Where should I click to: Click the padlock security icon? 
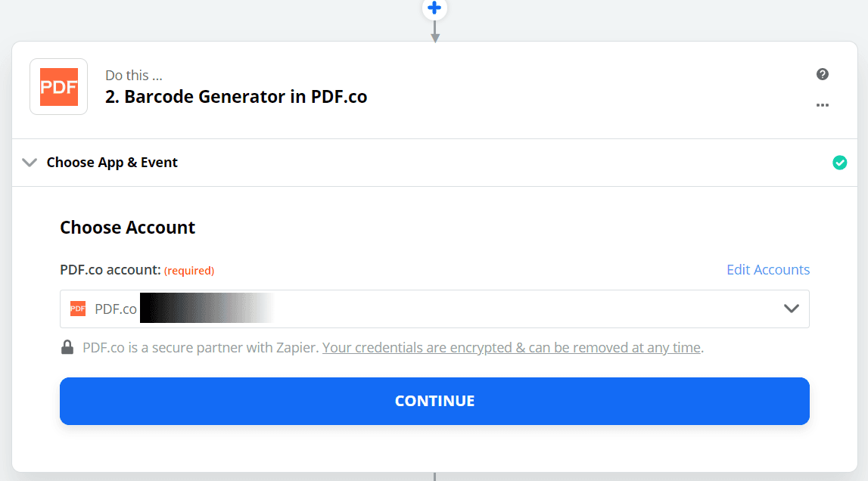tap(68, 348)
